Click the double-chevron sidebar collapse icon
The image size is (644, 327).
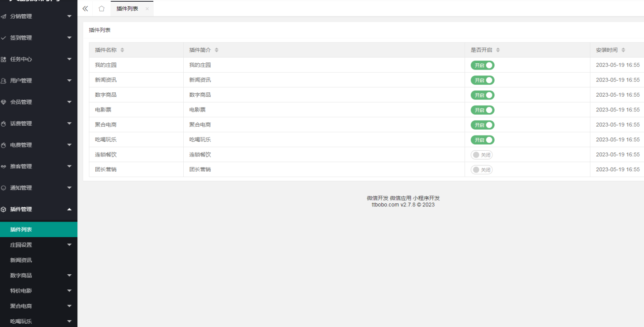[x=85, y=8]
